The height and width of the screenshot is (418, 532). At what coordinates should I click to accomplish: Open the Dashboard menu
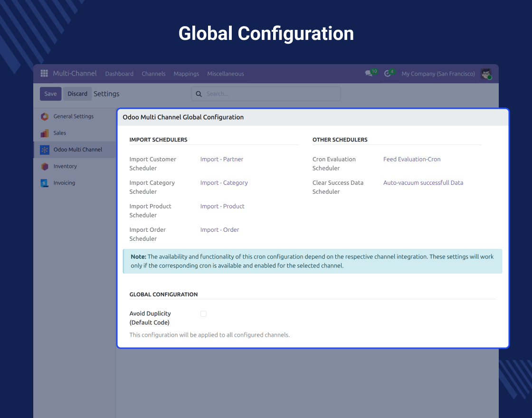tap(119, 74)
